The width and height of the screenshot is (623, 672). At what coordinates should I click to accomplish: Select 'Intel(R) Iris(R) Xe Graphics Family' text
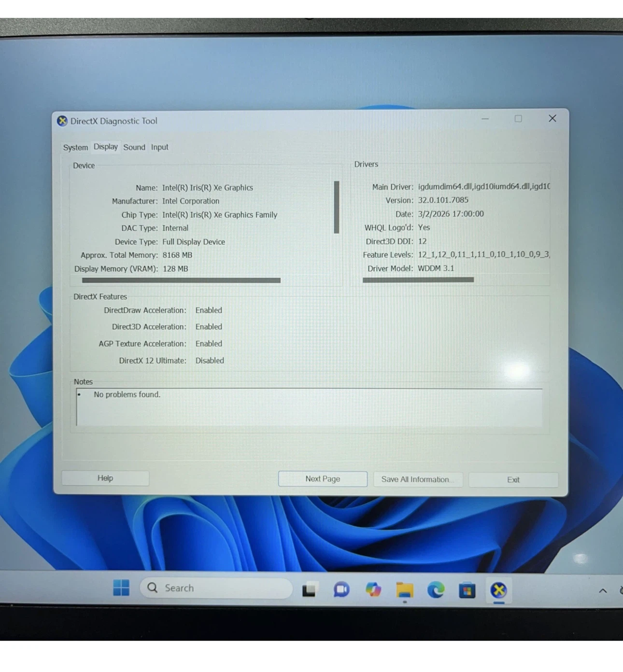[220, 215]
